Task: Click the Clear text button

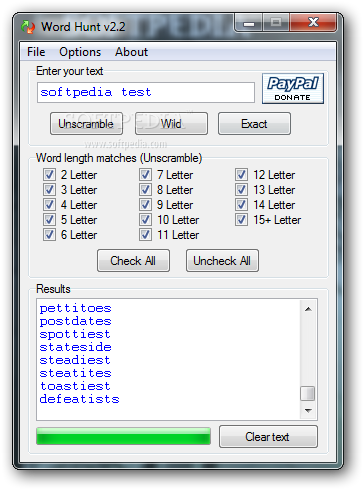Action: [x=268, y=437]
